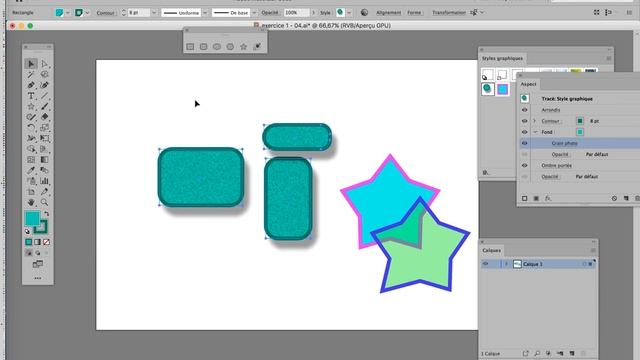Select the Star shape tool in Tools panel
The width and height of the screenshot is (640, 360).
pos(31,106)
